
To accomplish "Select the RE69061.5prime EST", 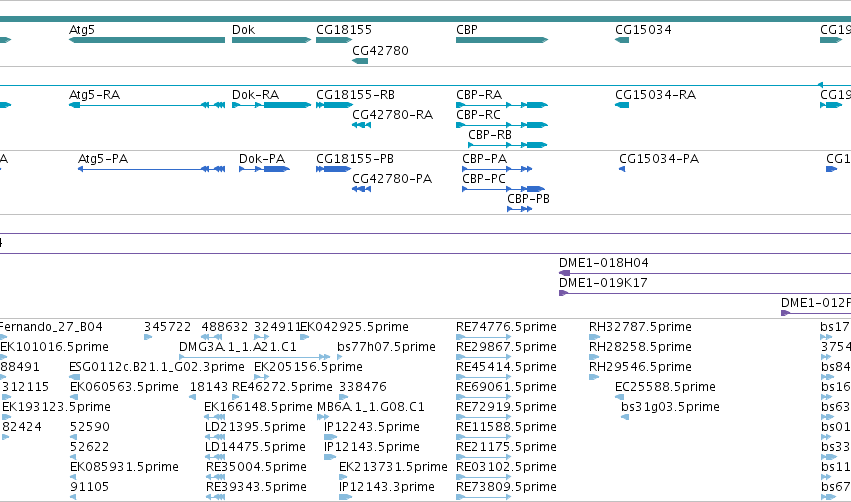I will tap(484, 397).
